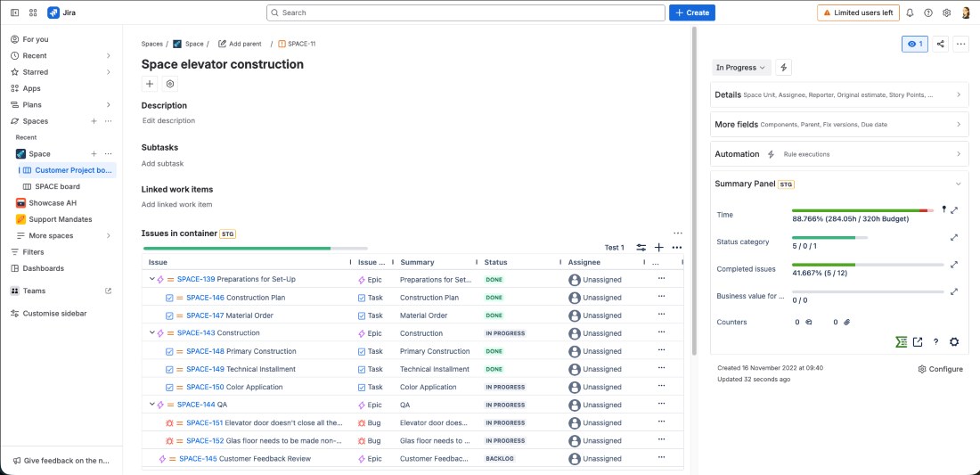Viewport: 980px width, 475px height.
Task: Toggle the watch eye button
Action: (x=914, y=44)
